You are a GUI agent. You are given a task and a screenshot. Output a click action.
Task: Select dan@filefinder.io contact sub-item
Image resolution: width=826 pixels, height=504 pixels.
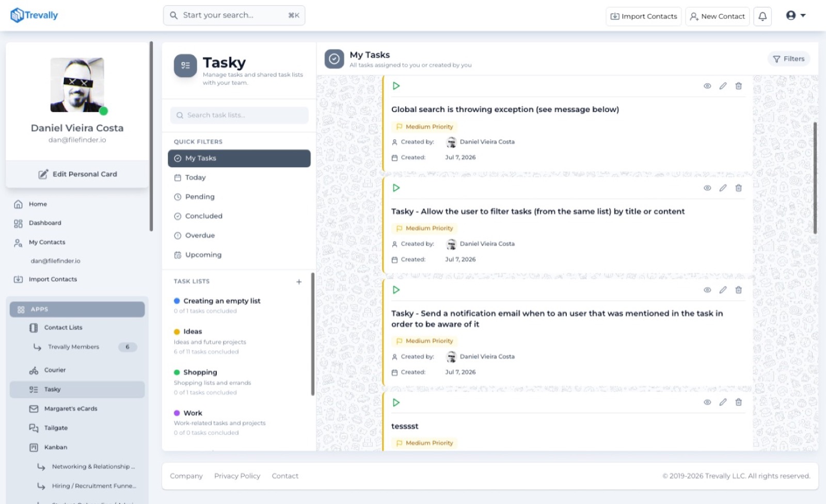[55, 261]
